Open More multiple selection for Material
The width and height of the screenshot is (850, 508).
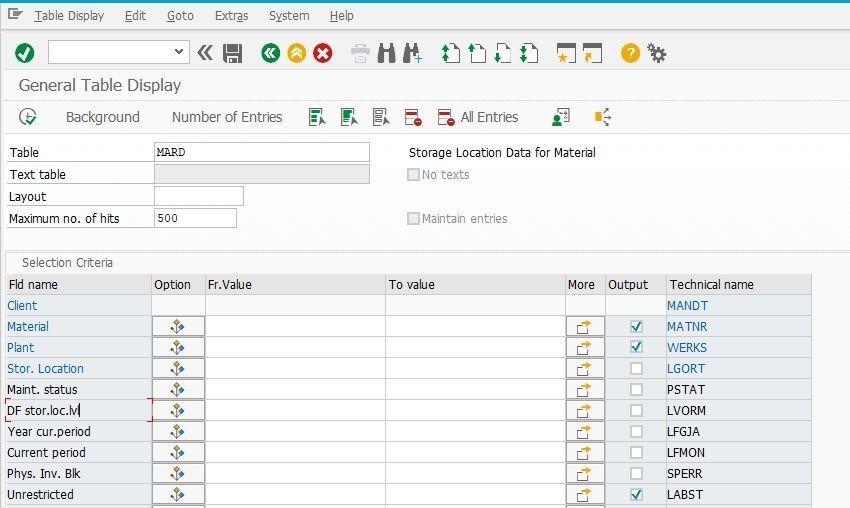(585, 326)
